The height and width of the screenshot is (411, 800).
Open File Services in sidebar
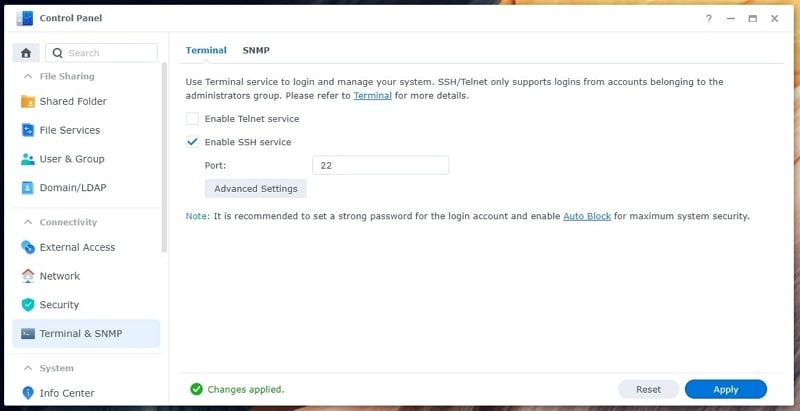86,130
